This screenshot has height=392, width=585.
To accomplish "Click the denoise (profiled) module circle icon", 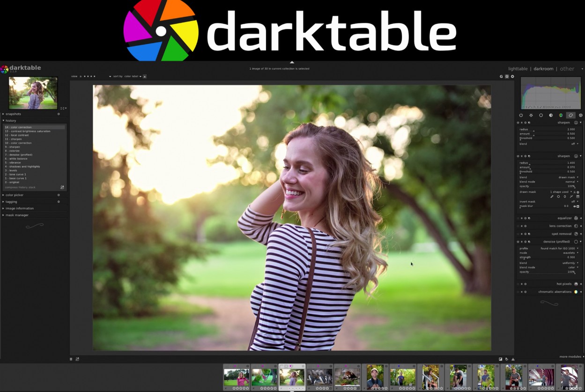I will point(576,242).
